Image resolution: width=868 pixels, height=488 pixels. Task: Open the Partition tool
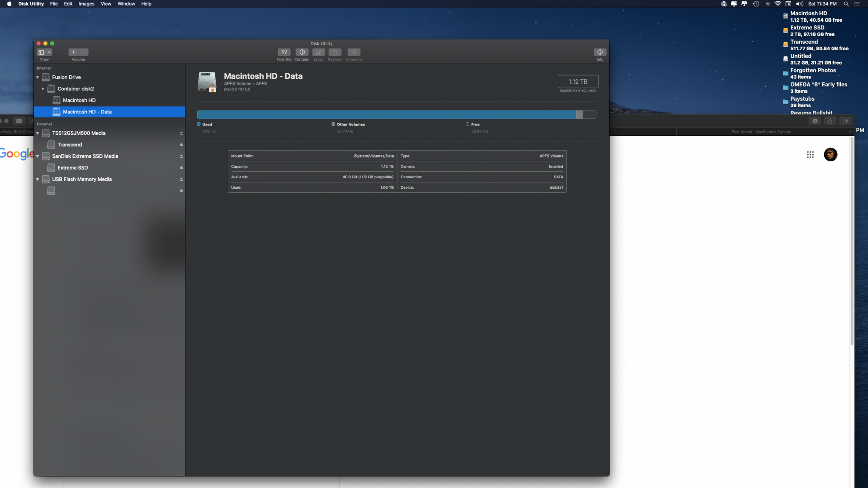(302, 52)
